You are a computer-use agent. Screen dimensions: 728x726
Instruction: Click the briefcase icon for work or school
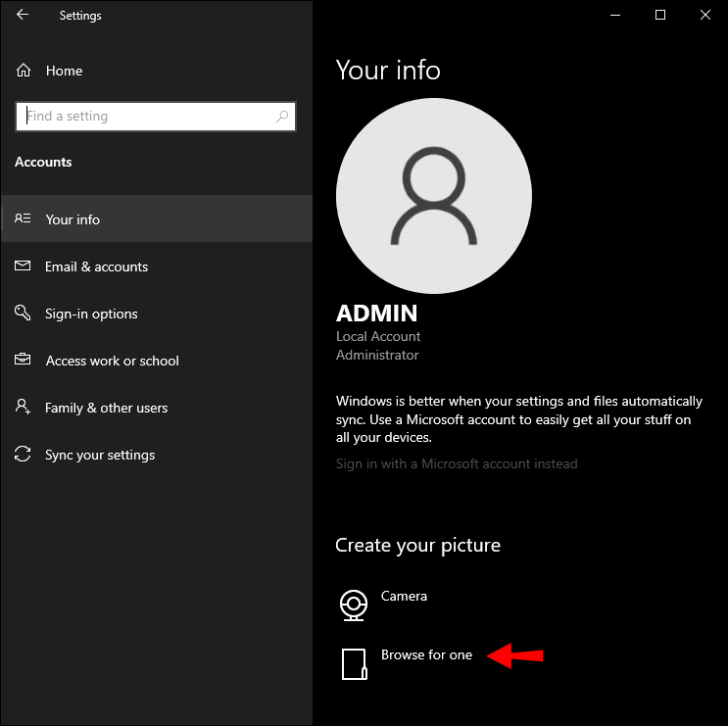pos(24,361)
